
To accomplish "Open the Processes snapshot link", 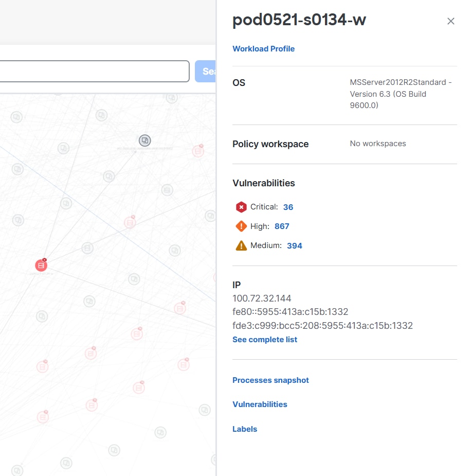I will click(270, 380).
